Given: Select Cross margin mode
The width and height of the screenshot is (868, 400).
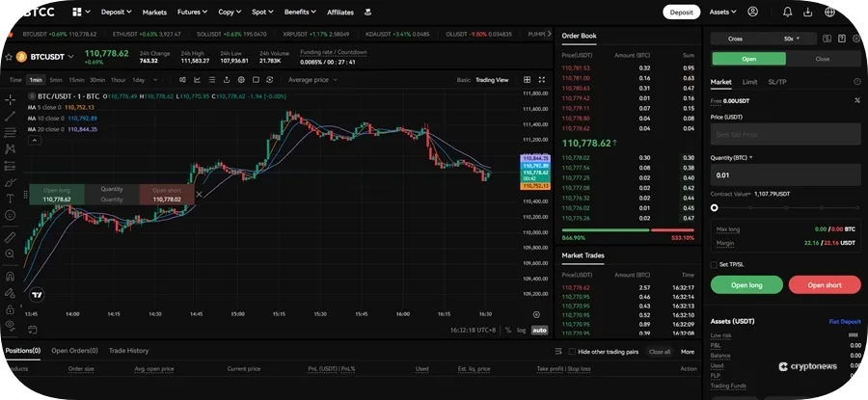Looking at the screenshot, I should 735,39.
